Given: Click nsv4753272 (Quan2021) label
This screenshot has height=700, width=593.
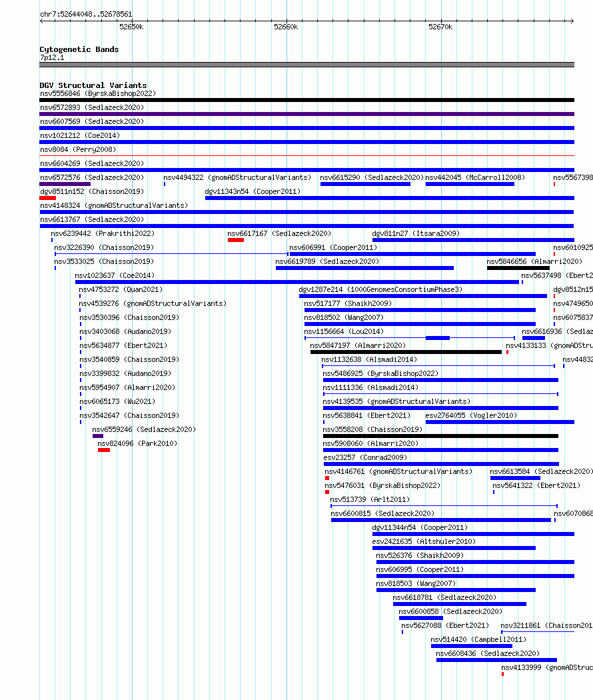Looking at the screenshot, I should [121, 289].
